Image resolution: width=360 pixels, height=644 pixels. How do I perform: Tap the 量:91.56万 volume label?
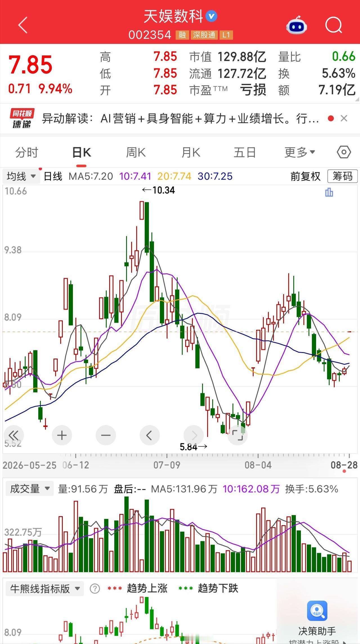[83, 489]
